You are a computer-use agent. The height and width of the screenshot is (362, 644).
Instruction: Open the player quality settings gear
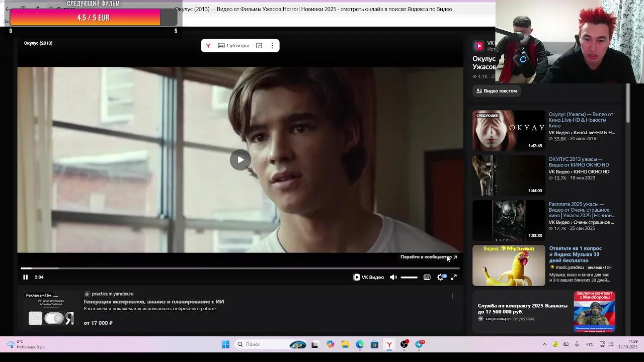tap(440, 277)
